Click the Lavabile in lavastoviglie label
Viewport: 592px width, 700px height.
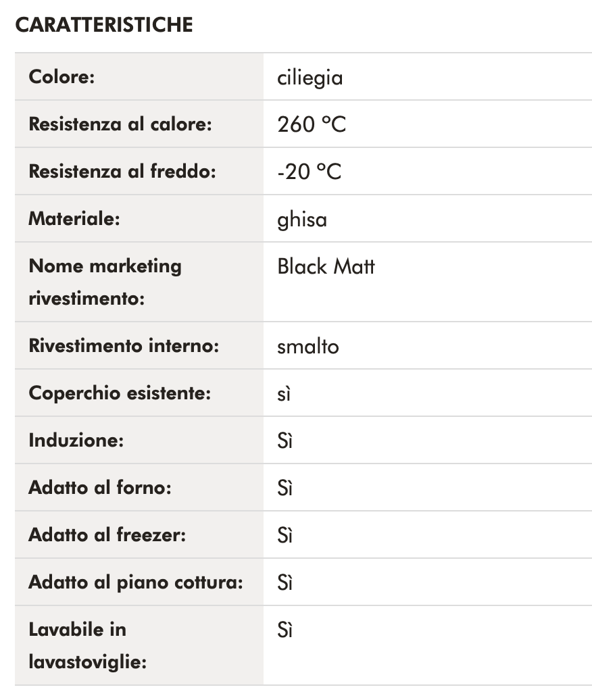pos(87,645)
